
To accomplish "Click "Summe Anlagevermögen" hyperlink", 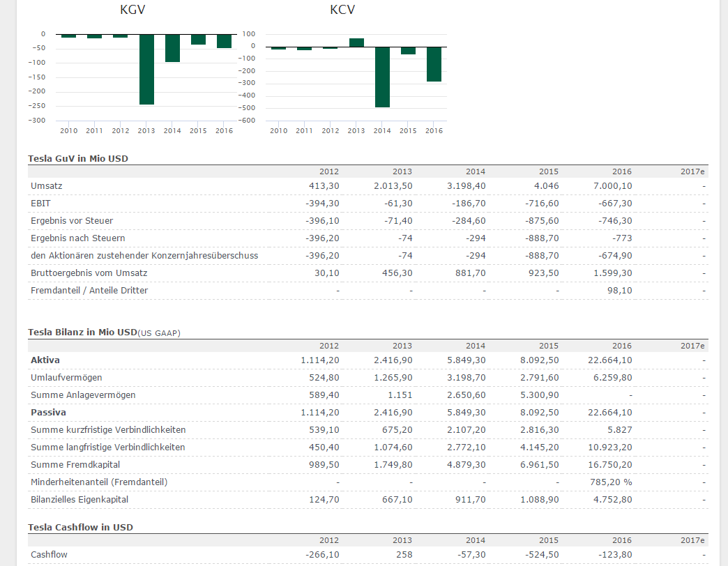I will (83, 395).
